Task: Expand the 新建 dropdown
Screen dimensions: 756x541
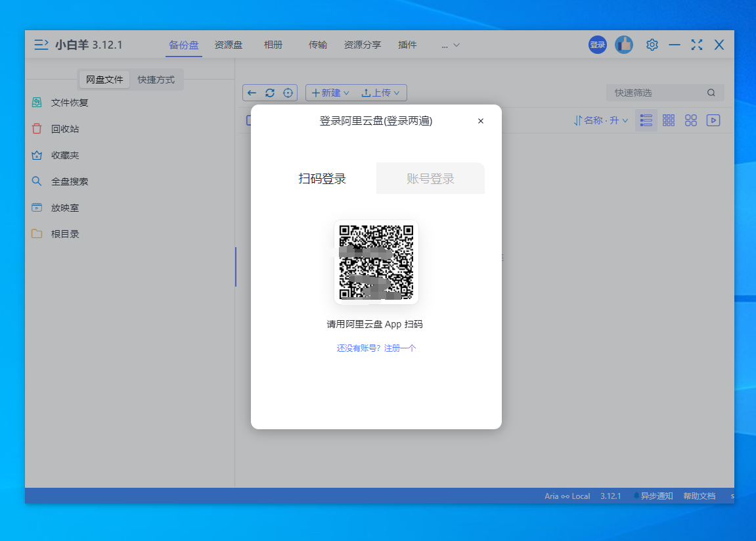Action: [x=330, y=93]
